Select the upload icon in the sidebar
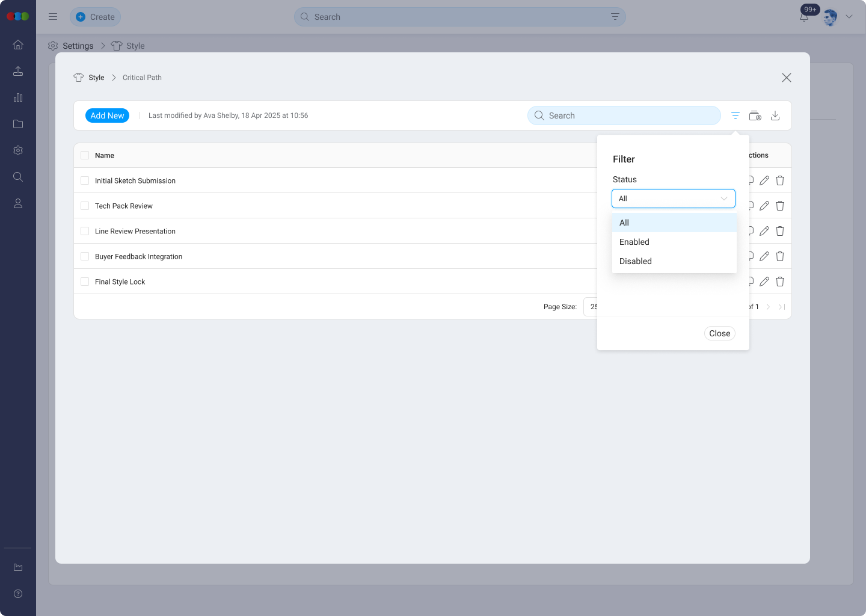 18,71
